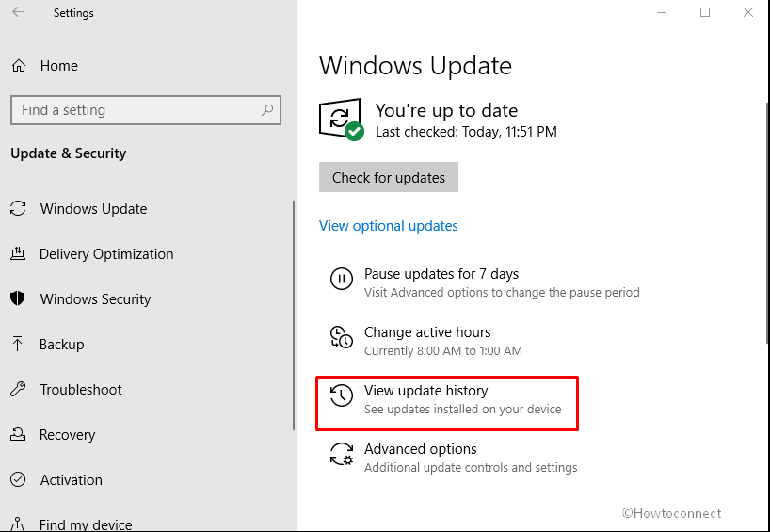Click 'Additional update controls and settings' text
Screen dimensions: 770x532
click(471, 467)
